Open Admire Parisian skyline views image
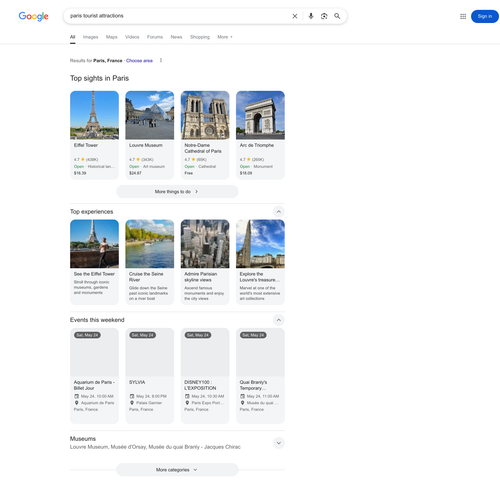Image resolution: width=500 pixels, height=496 pixels. [x=205, y=244]
